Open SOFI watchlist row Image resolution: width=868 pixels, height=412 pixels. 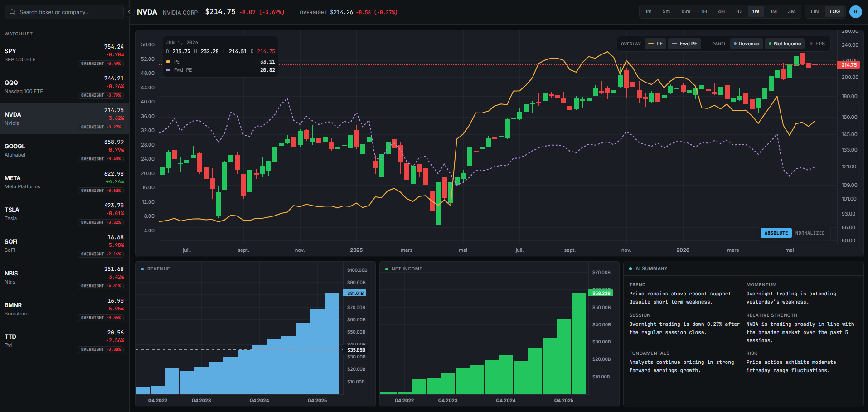coord(64,245)
